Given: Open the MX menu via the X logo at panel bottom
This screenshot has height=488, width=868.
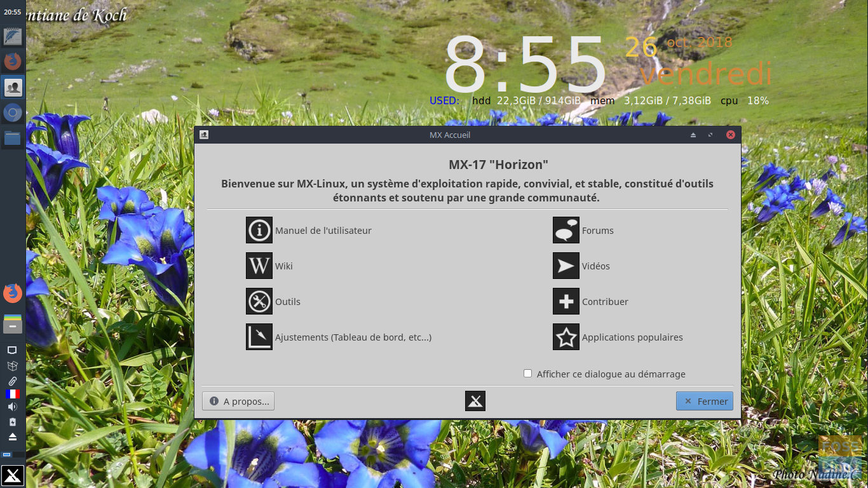Looking at the screenshot, I should [13, 475].
